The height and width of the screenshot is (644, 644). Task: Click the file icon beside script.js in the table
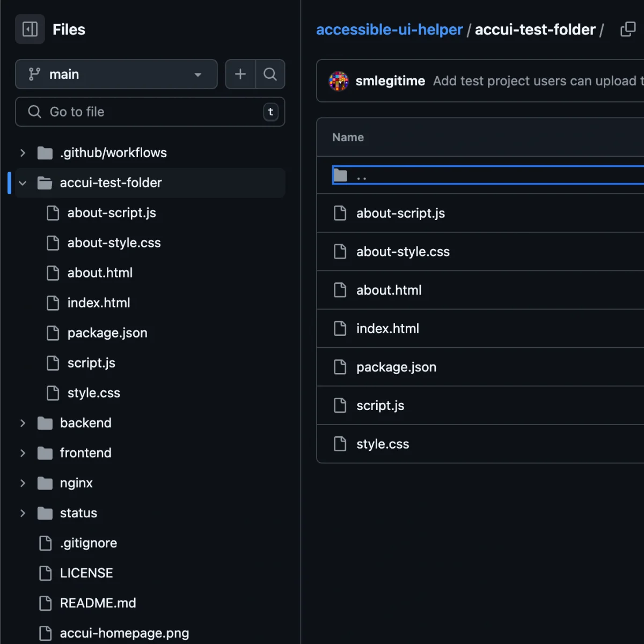pos(340,406)
